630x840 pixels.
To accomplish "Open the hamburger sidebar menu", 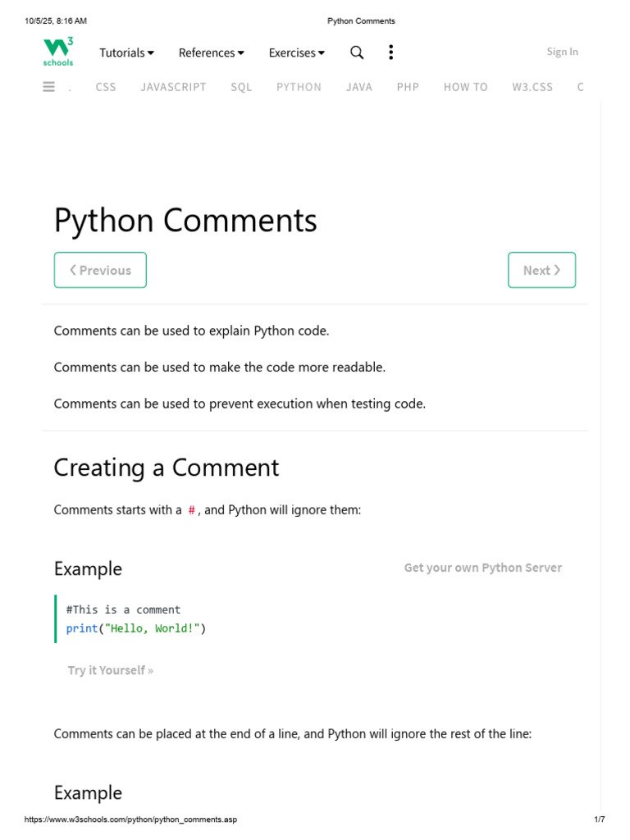I will pos(49,87).
